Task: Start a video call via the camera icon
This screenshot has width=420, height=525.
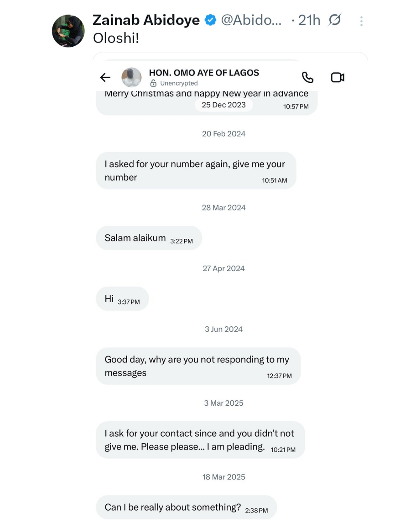Action: tap(337, 77)
